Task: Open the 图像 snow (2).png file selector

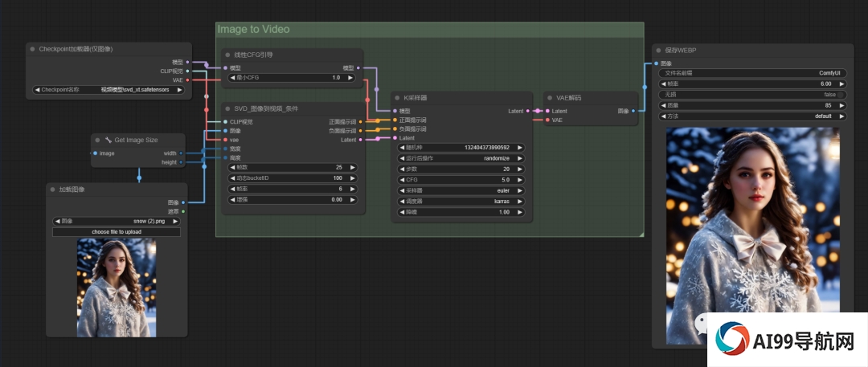Action: click(x=117, y=221)
